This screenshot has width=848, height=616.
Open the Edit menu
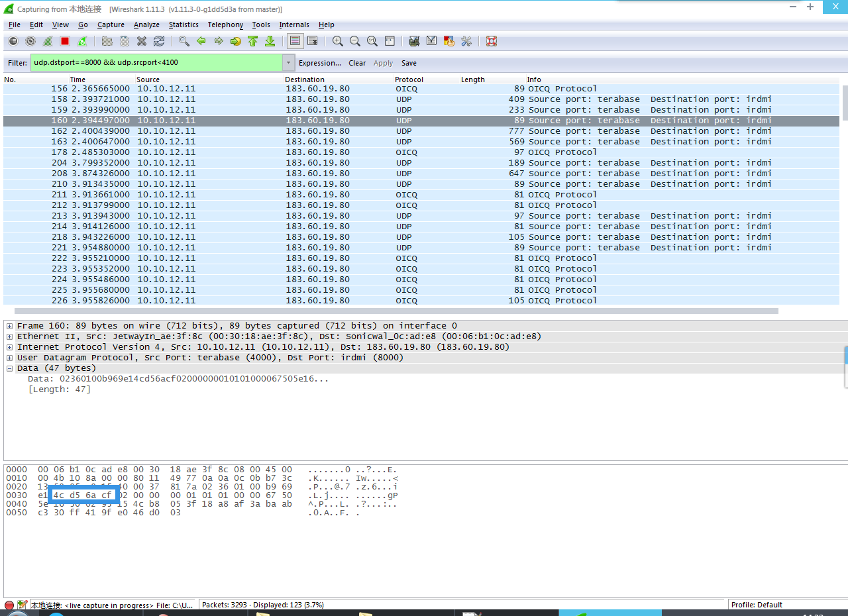[x=36, y=25]
